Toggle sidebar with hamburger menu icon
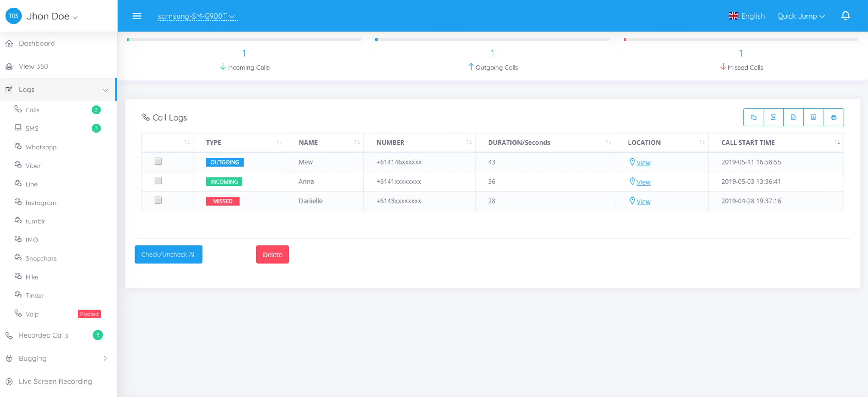The width and height of the screenshot is (868, 397). 137,16
